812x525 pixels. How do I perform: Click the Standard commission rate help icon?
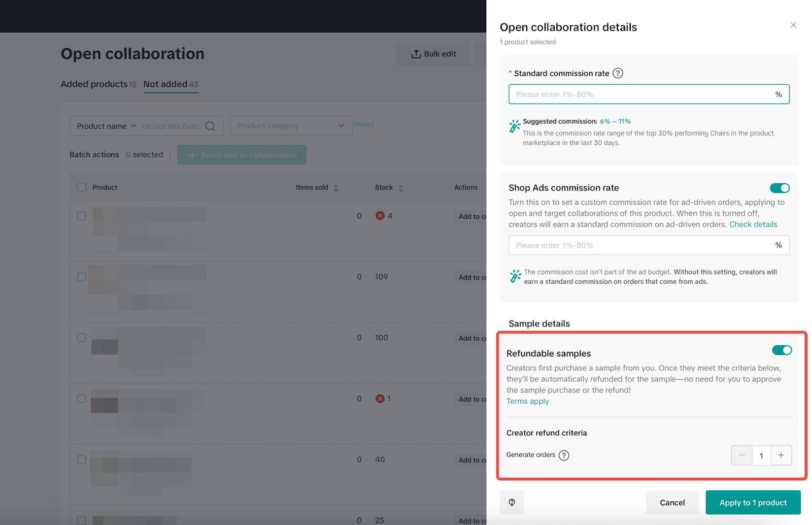tap(618, 73)
